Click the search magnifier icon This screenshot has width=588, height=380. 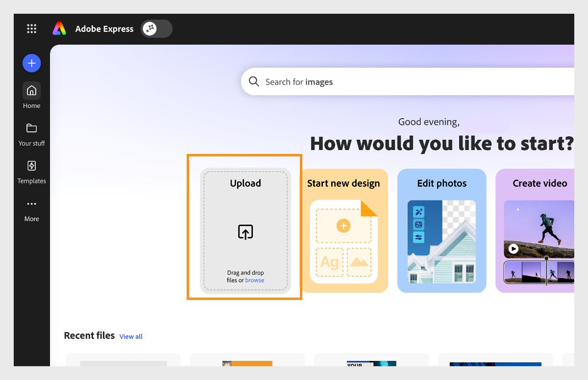(254, 81)
